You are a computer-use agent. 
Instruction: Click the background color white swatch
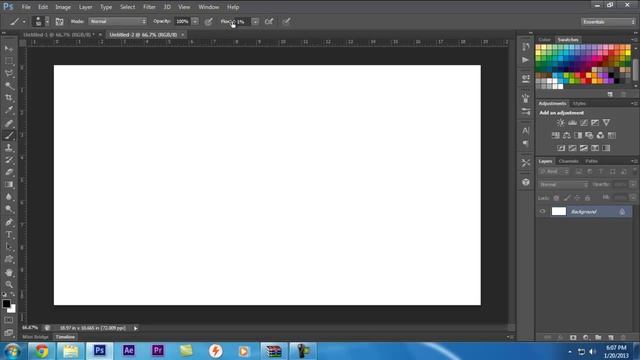click(13, 310)
